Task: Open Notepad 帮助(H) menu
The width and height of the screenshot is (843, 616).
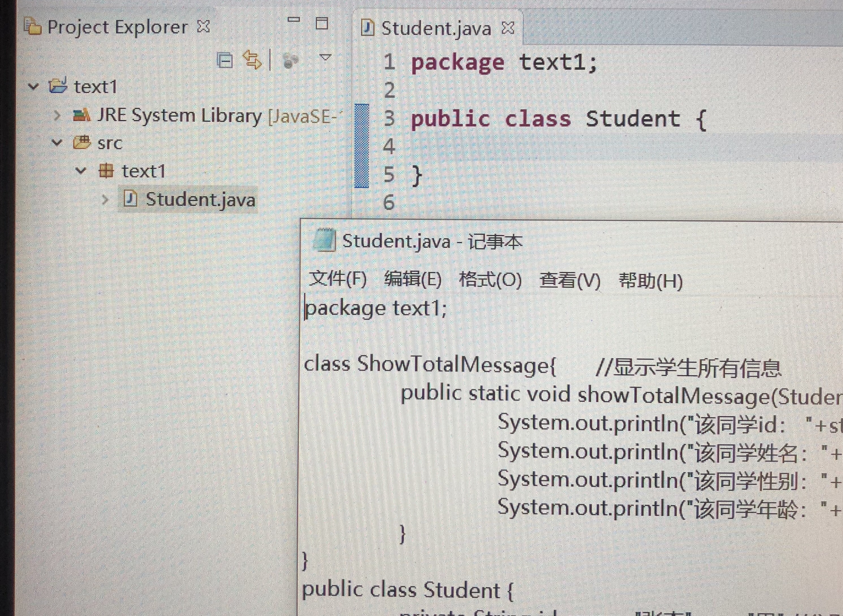Action: pos(650,281)
